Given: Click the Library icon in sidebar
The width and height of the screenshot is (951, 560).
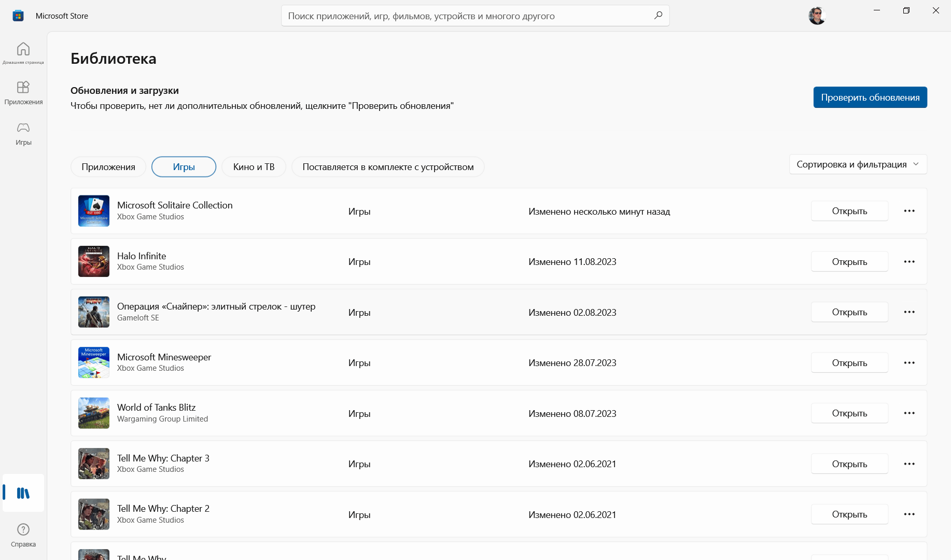Looking at the screenshot, I should (23, 493).
